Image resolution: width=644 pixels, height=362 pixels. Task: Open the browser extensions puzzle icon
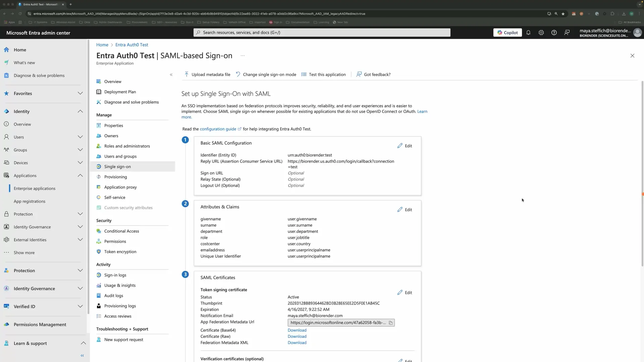(612, 14)
